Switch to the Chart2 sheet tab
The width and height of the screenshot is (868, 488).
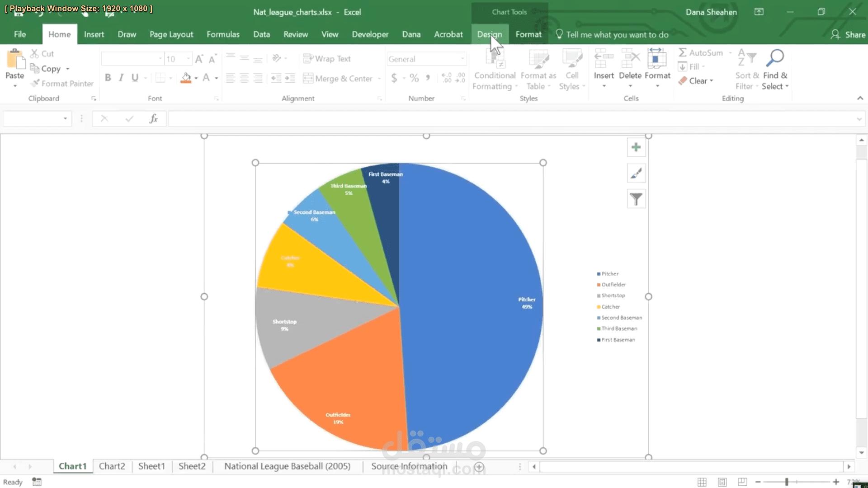click(x=112, y=466)
